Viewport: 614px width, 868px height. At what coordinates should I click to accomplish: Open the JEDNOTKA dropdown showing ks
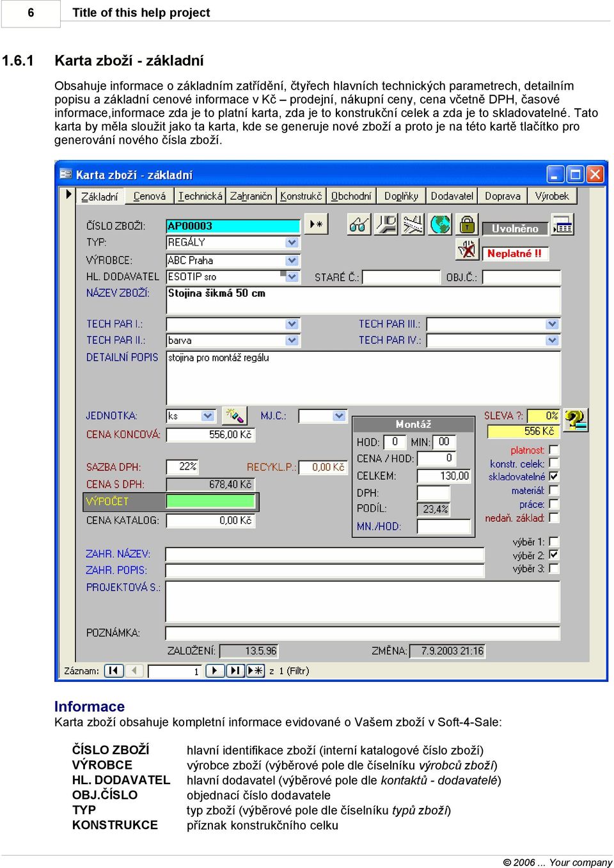tap(208, 416)
